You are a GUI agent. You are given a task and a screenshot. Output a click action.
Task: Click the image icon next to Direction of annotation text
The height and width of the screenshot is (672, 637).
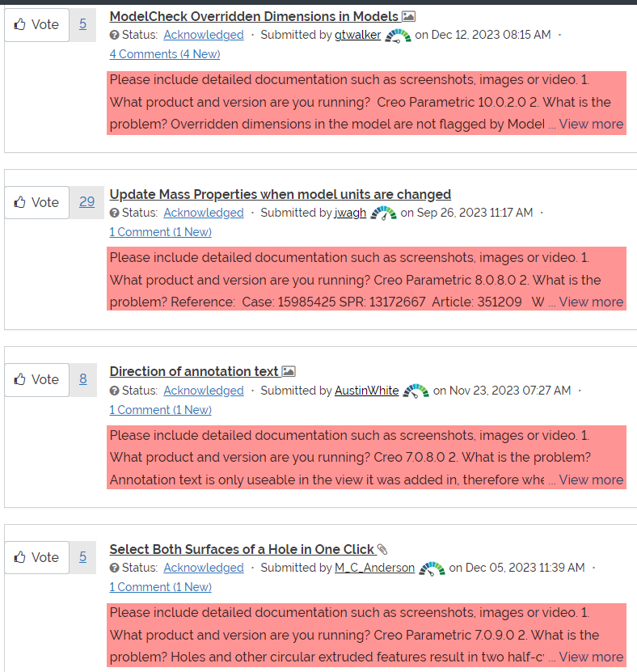(x=289, y=370)
